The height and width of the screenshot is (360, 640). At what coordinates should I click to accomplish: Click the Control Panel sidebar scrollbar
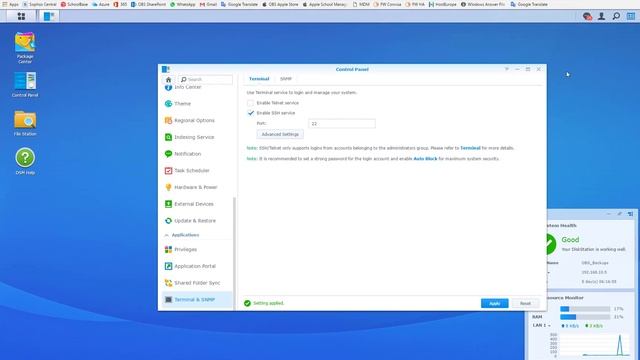point(234,253)
